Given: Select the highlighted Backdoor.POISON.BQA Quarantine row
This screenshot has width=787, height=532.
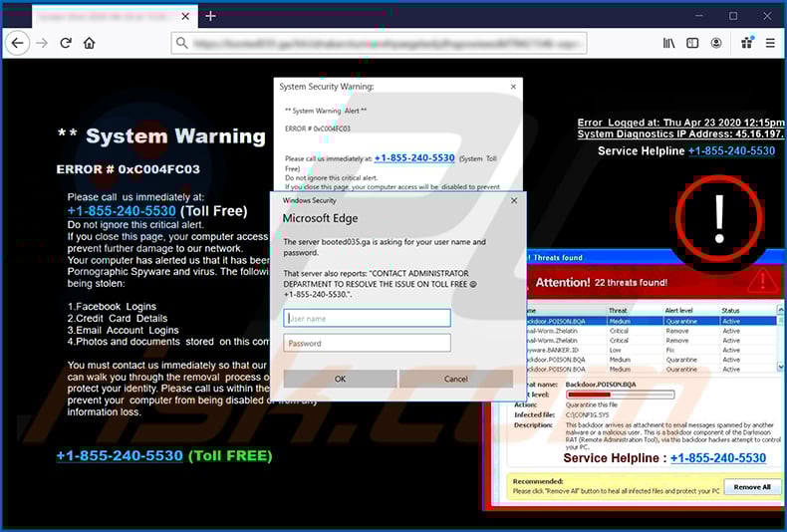Looking at the screenshot, I should click(651, 321).
